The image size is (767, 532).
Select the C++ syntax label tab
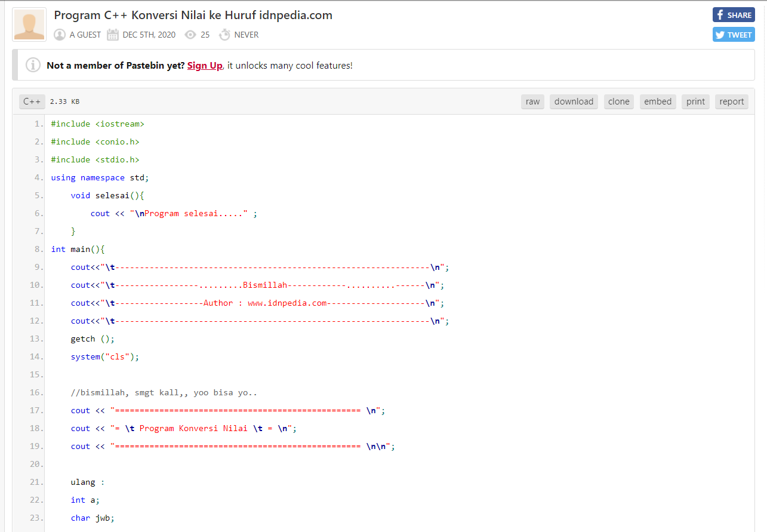tap(32, 102)
